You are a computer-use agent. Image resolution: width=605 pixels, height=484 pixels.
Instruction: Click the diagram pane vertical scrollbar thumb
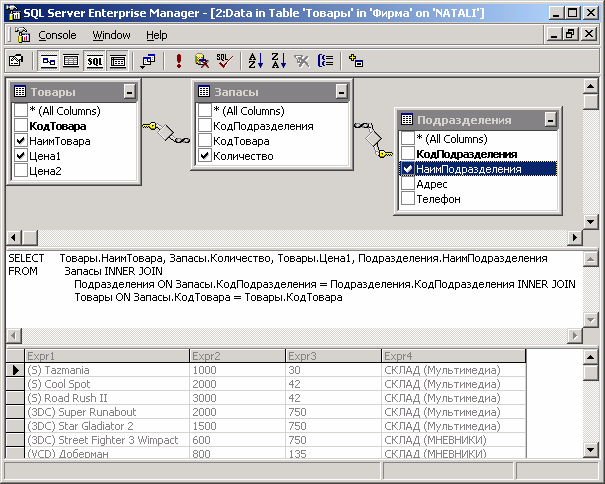click(590, 102)
